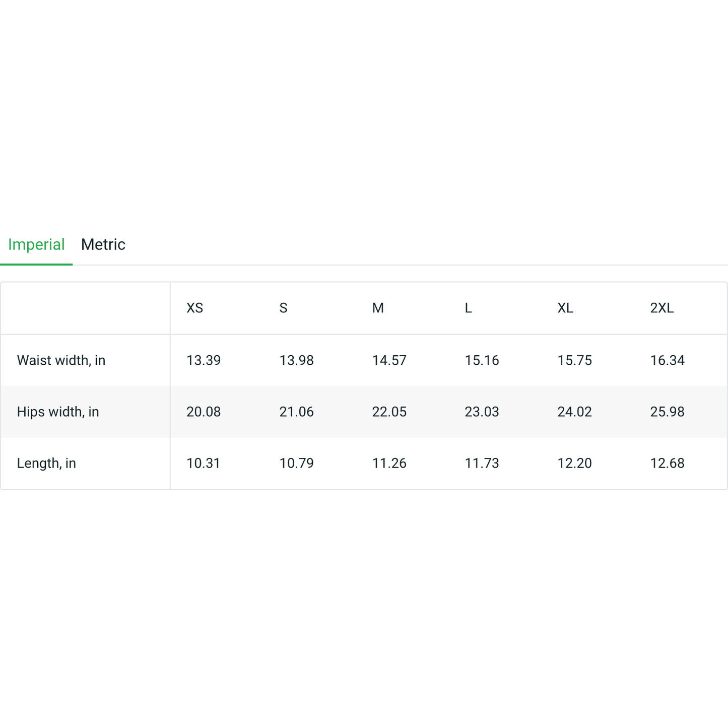Click length value 10.79
728x728 pixels.
(x=296, y=463)
